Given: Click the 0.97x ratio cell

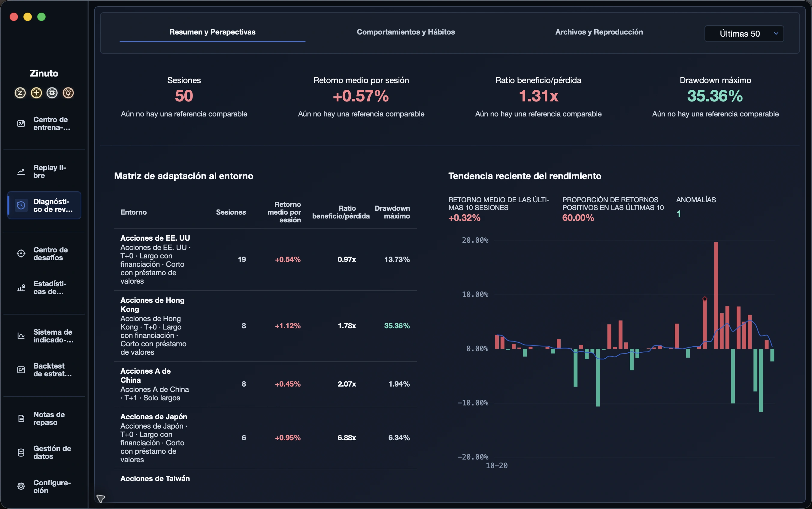Looking at the screenshot, I should click(x=347, y=260).
